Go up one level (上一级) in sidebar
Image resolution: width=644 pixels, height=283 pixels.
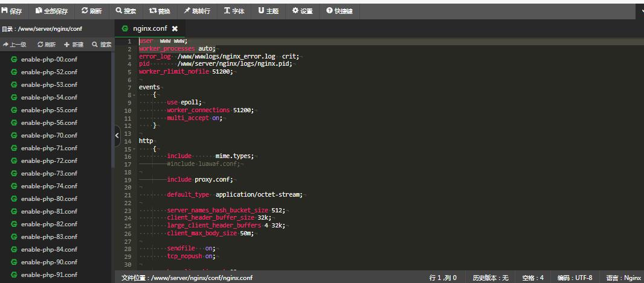14,44
